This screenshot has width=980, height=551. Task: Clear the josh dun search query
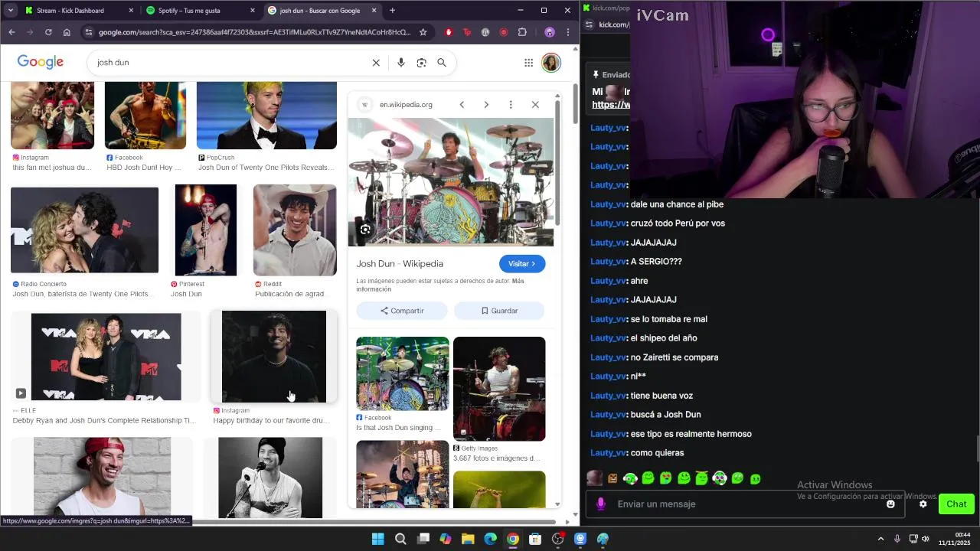(376, 63)
